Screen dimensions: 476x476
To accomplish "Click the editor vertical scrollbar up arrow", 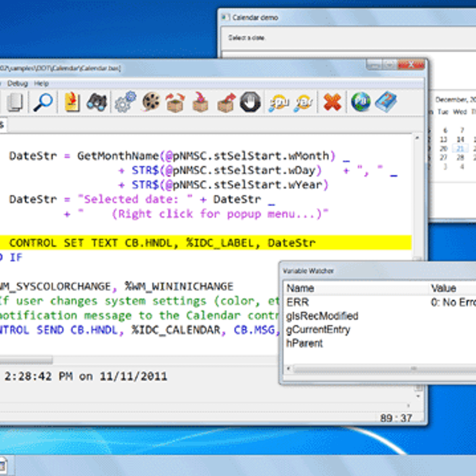I will click(417, 138).
